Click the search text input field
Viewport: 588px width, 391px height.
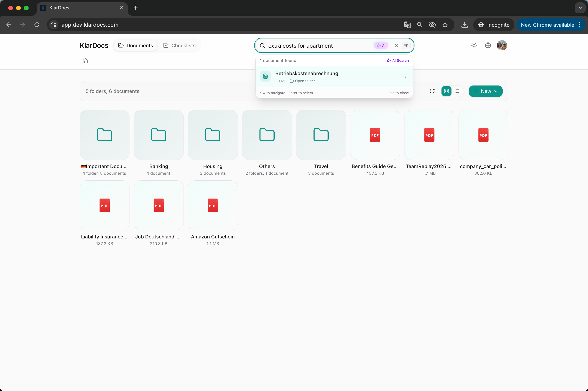319,46
